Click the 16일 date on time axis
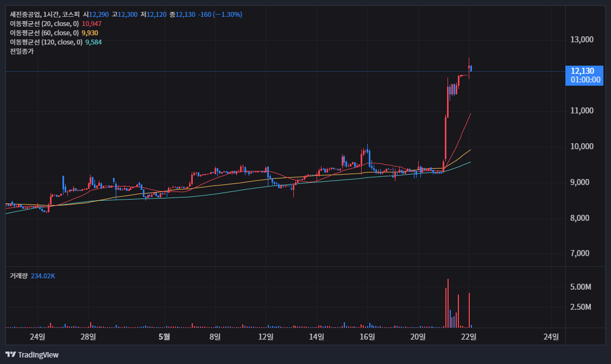The width and height of the screenshot is (611, 364). coord(368,337)
